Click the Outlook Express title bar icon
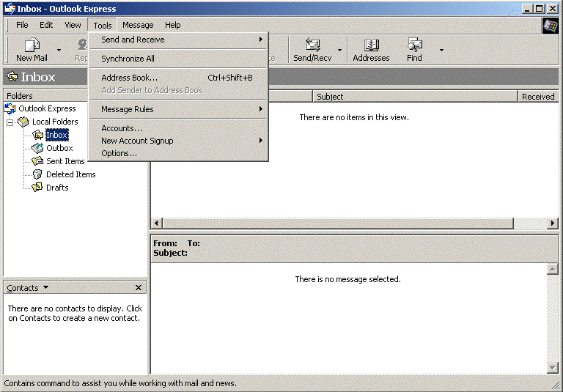 click(x=10, y=9)
